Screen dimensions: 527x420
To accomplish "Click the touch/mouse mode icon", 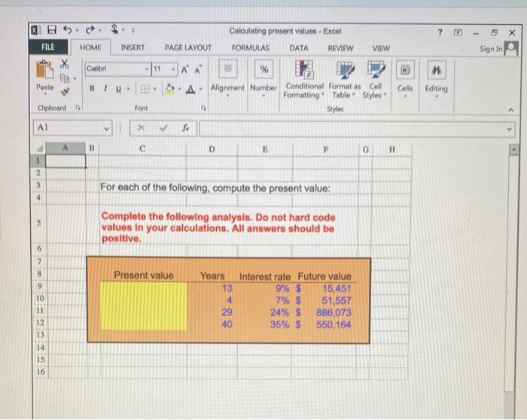I will point(115,29).
